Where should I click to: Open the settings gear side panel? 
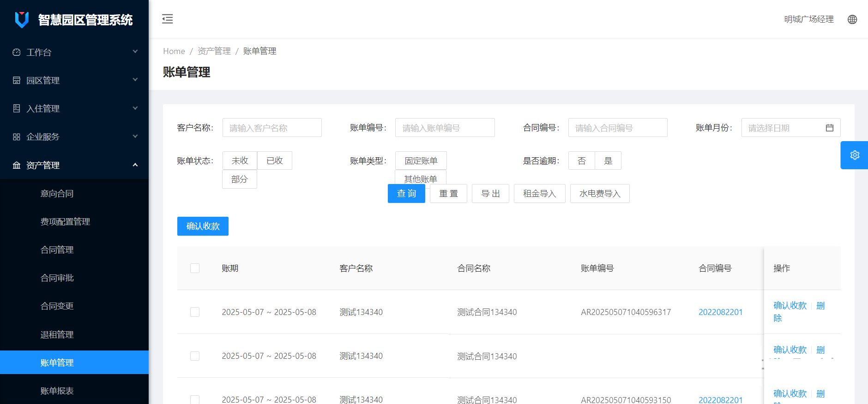coord(854,155)
